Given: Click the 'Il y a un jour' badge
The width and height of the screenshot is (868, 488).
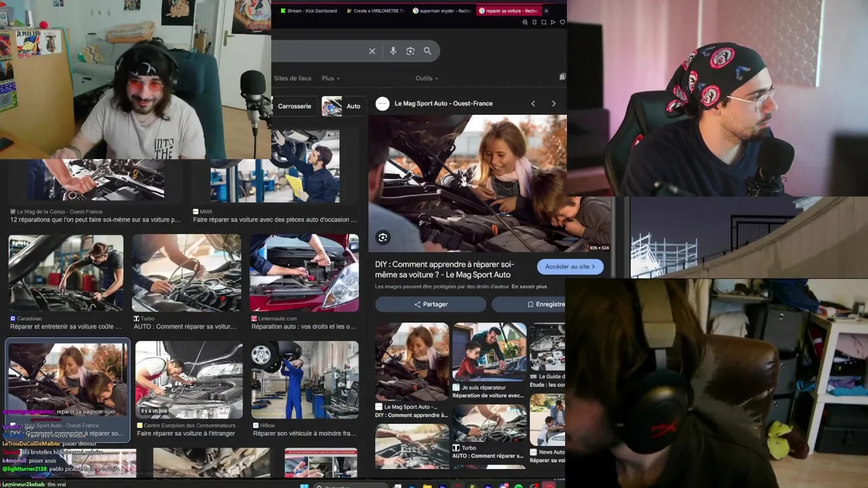Looking at the screenshot, I should [154, 411].
